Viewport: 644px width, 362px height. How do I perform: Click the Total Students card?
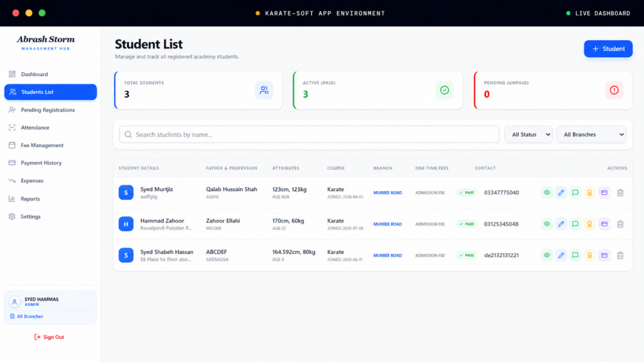[x=198, y=90]
